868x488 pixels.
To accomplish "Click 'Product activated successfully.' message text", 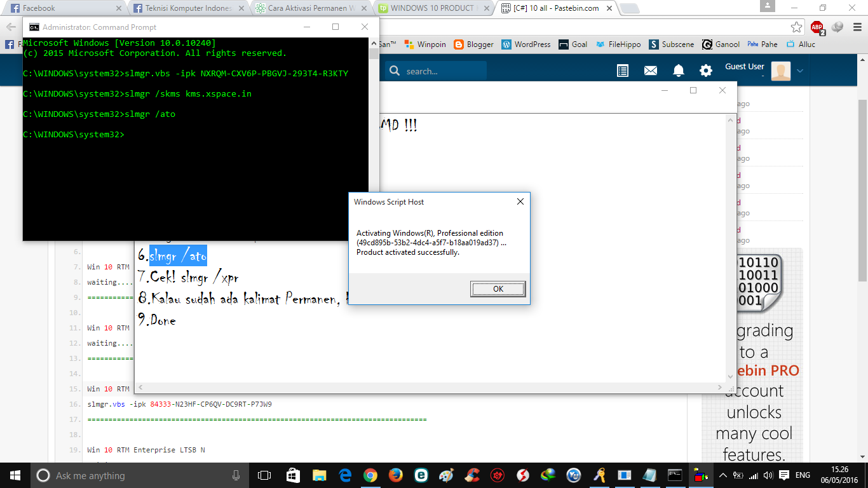I will [x=408, y=252].
